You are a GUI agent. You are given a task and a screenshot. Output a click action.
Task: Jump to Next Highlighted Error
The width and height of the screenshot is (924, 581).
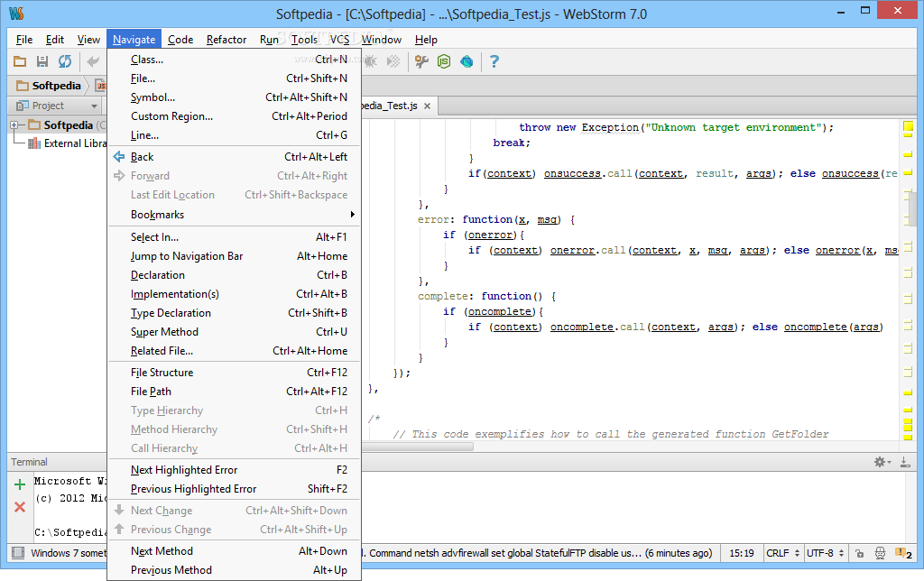coord(234,470)
